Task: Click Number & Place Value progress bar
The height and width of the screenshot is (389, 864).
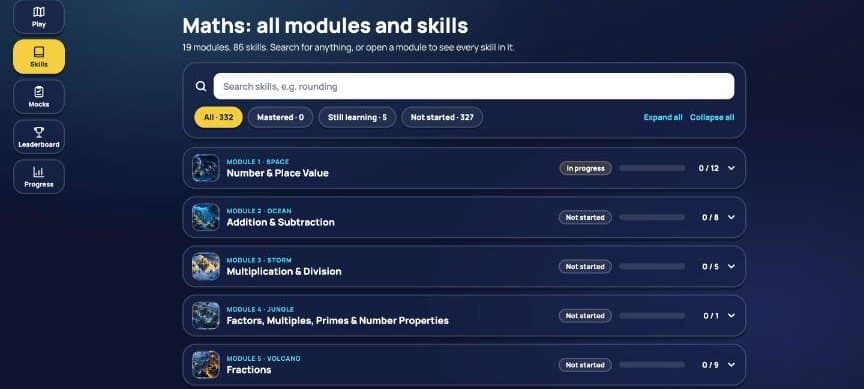Action: coord(652,168)
